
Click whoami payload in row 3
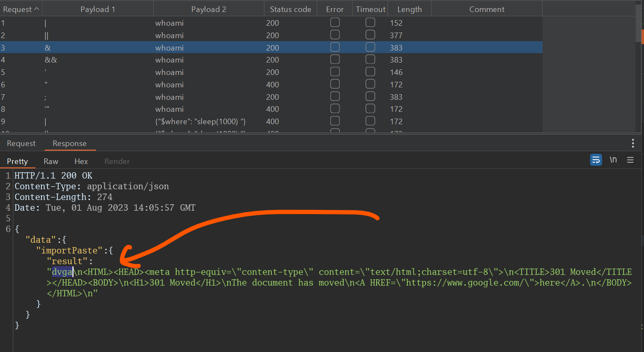click(x=169, y=48)
